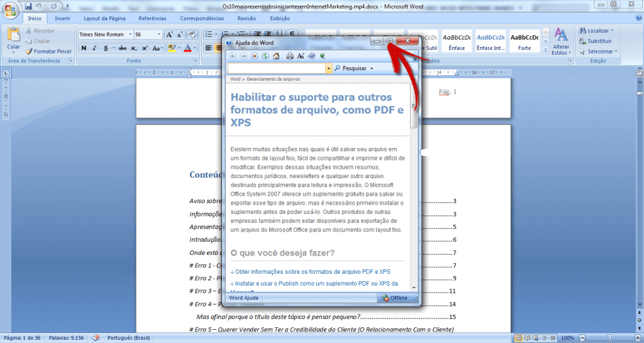The width and height of the screenshot is (644, 343).
Task: Toggle strikethrough abc formatting
Action: click(123, 48)
